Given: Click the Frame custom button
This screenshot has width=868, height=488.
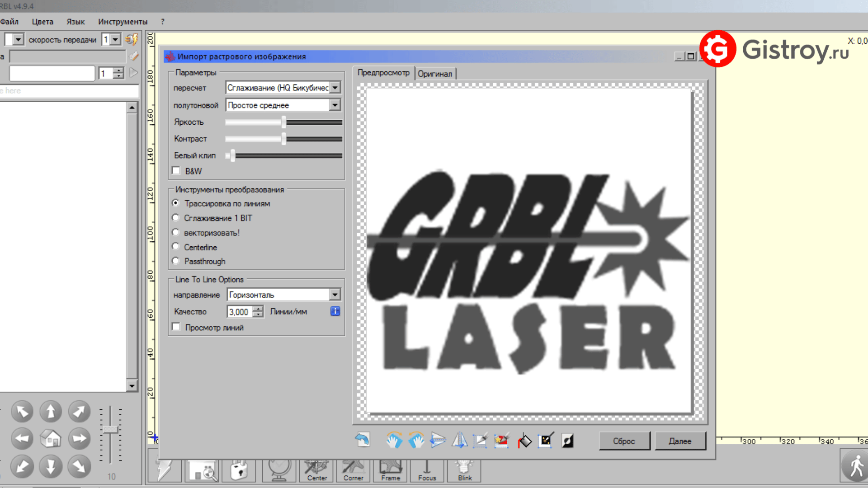Looking at the screenshot, I should [x=391, y=470].
